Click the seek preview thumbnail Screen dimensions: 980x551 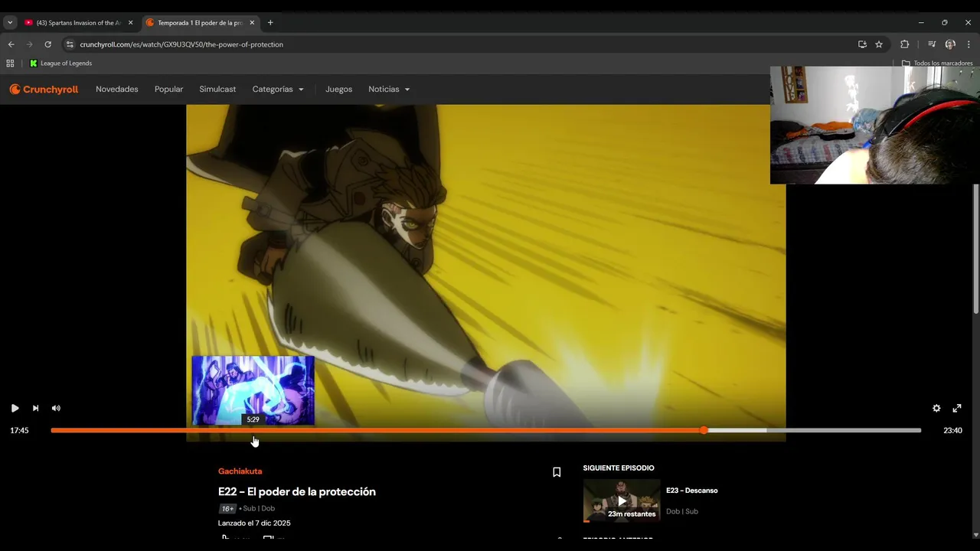click(x=253, y=390)
